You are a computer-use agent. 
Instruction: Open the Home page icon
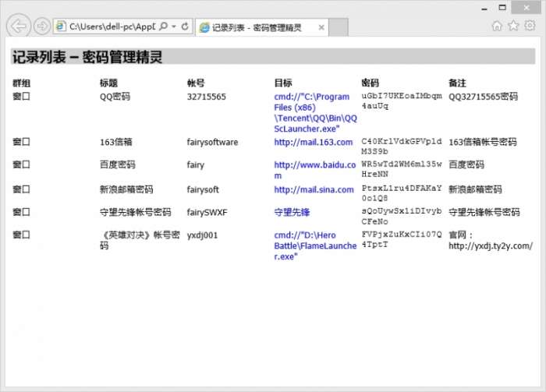(497, 26)
